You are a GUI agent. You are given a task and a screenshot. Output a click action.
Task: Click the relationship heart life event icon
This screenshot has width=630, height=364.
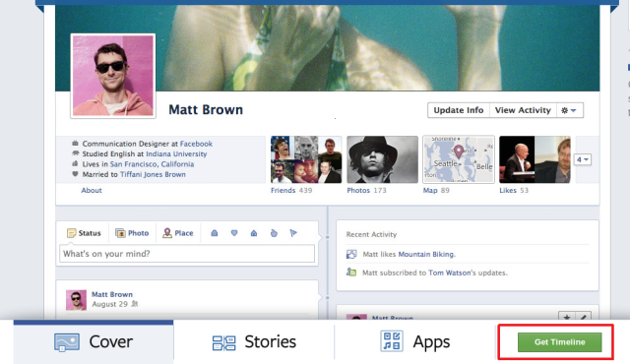pos(234,233)
